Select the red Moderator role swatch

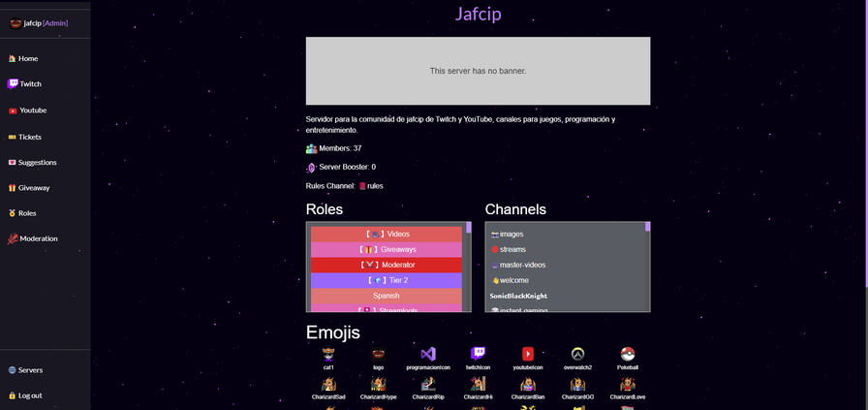(387, 265)
